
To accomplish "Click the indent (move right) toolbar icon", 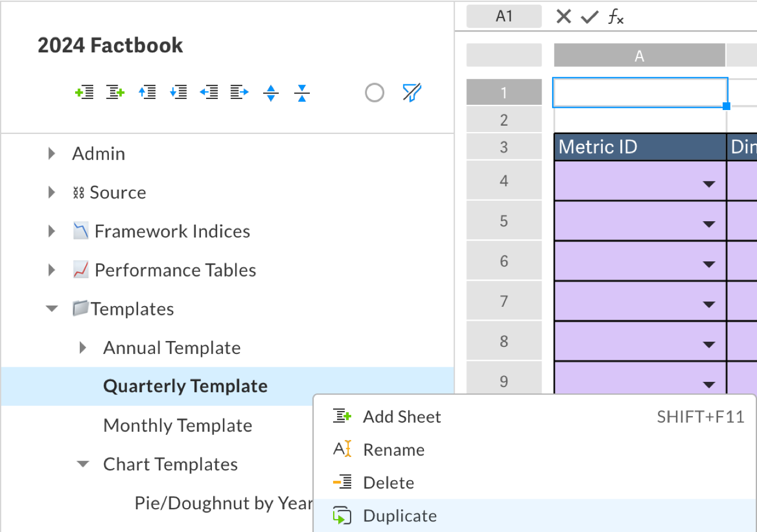I will [239, 92].
